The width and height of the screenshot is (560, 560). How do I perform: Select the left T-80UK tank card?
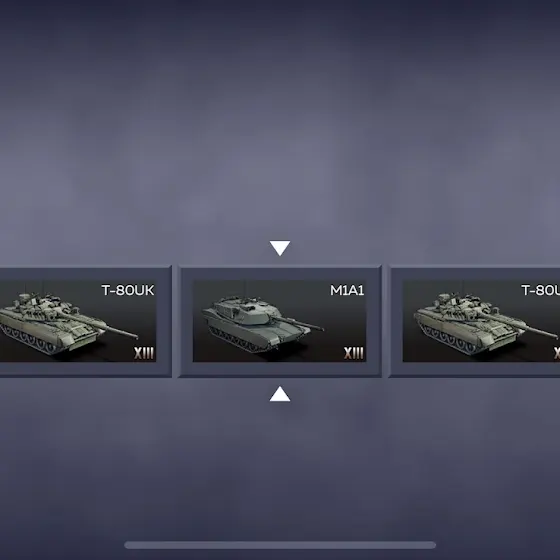tap(86, 321)
